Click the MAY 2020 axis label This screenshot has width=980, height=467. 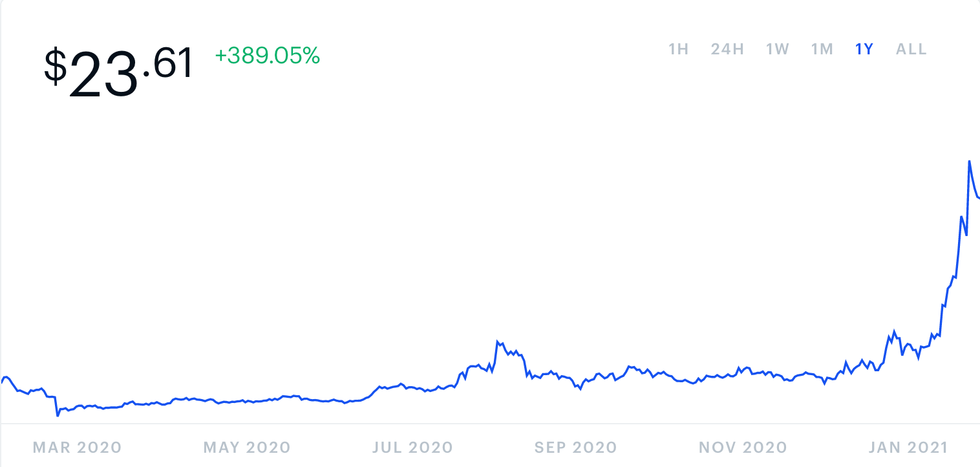(x=247, y=447)
